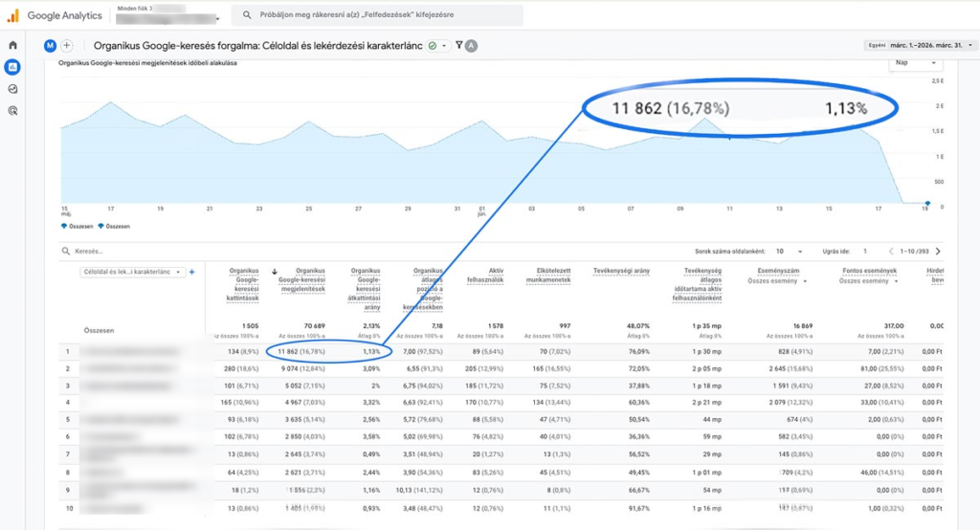Click total clicks value 1 505
The width and height of the screenshot is (980, 530).
(x=250, y=325)
